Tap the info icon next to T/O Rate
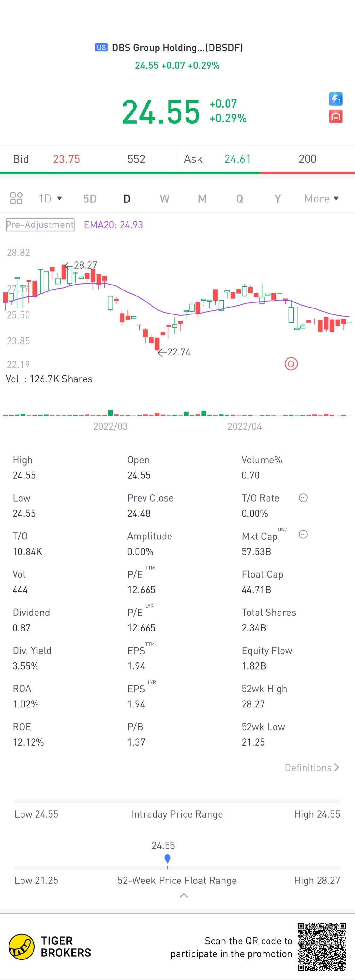The height and width of the screenshot is (980, 355). click(x=303, y=498)
